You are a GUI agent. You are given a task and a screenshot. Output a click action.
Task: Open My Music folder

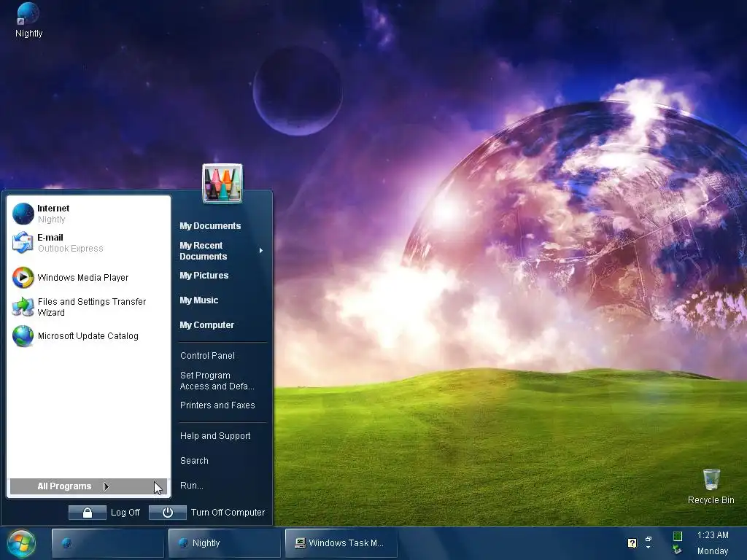point(198,300)
